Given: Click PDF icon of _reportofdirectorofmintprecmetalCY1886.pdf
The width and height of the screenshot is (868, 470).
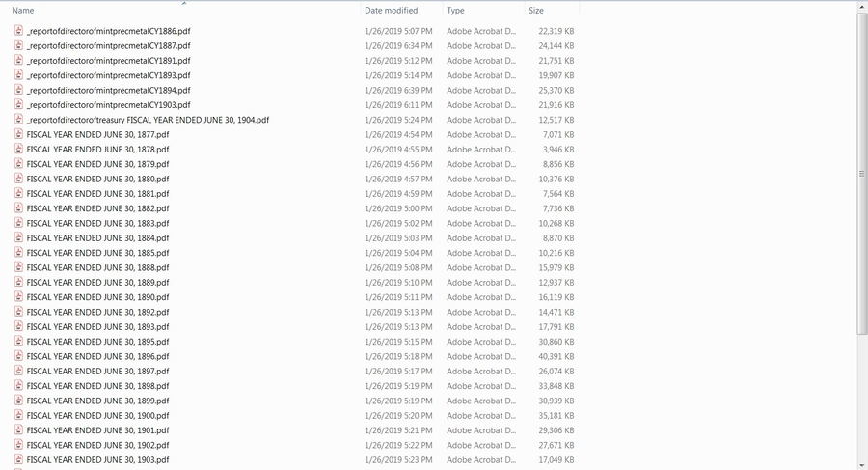Looking at the screenshot, I should [18, 31].
